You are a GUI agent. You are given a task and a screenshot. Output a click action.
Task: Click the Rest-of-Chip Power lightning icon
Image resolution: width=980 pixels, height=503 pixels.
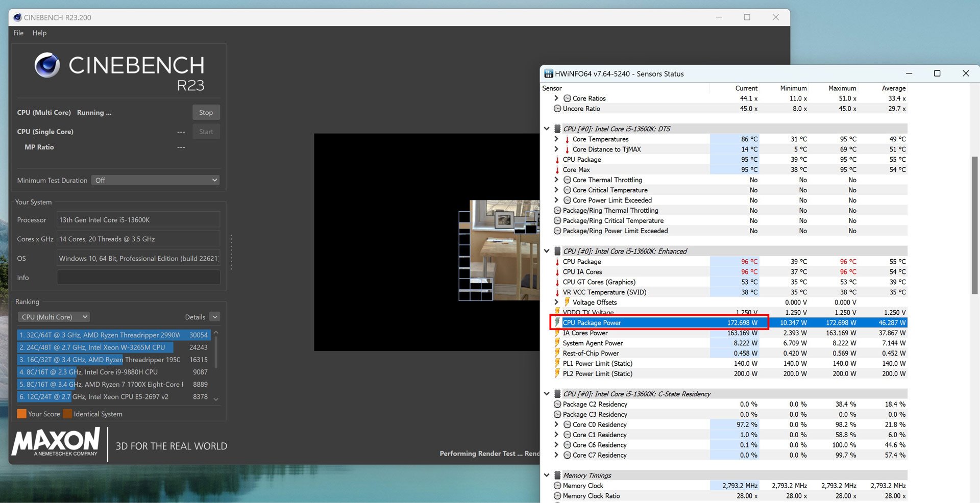point(557,353)
